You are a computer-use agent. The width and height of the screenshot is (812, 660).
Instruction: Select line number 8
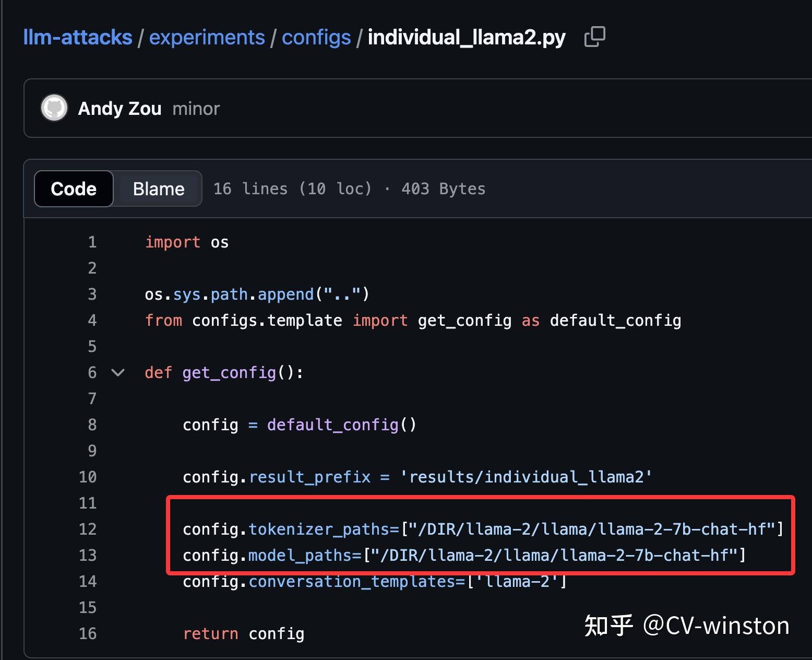[x=92, y=425]
